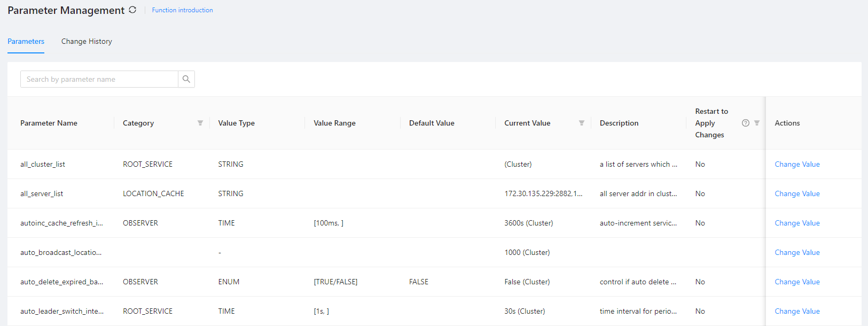Viewport: 868px width, 326px height.
Task: Change Value for auto_leader_switch_interval parameter
Action: coord(797,311)
